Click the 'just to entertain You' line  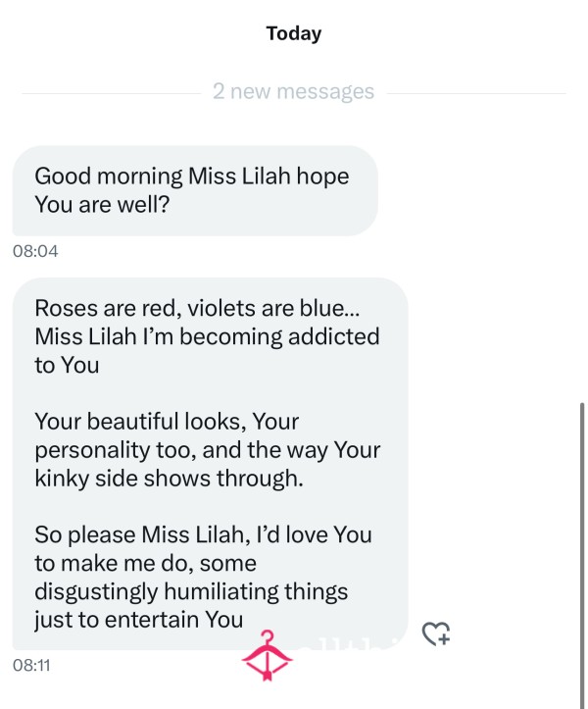pos(139,620)
